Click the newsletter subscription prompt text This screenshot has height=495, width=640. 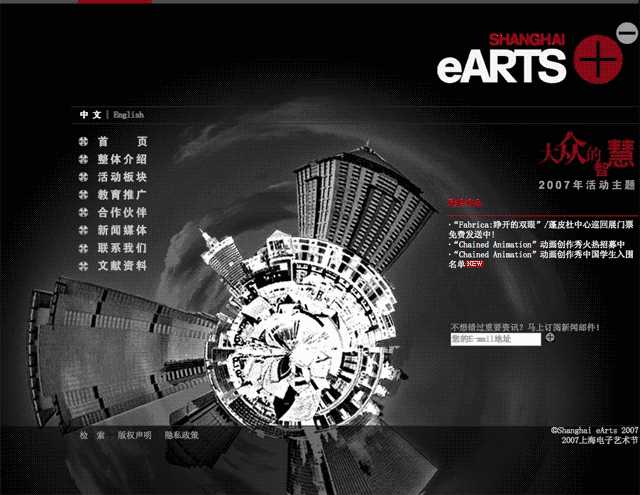pyautogui.click(x=525, y=327)
